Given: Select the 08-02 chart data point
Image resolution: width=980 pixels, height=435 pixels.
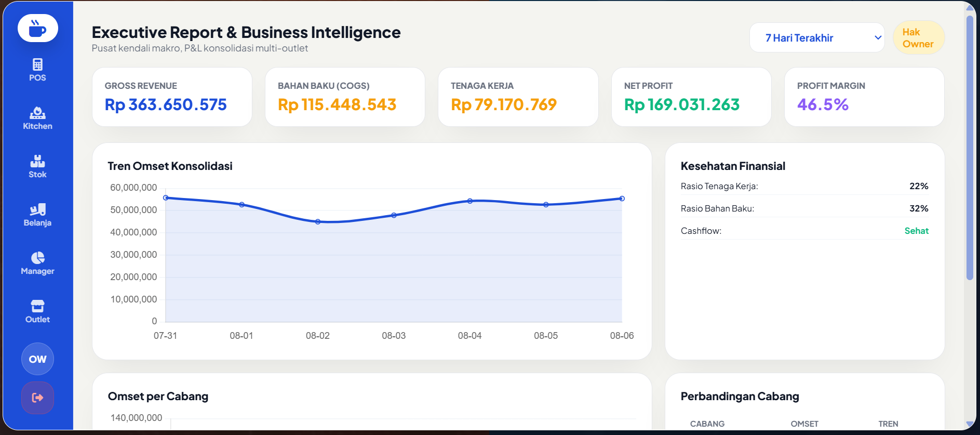Looking at the screenshot, I should click(318, 221).
